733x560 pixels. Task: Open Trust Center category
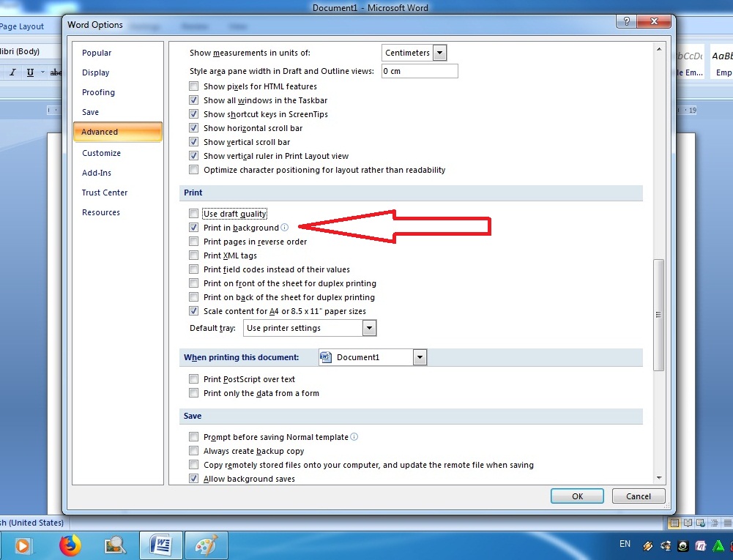pos(105,193)
